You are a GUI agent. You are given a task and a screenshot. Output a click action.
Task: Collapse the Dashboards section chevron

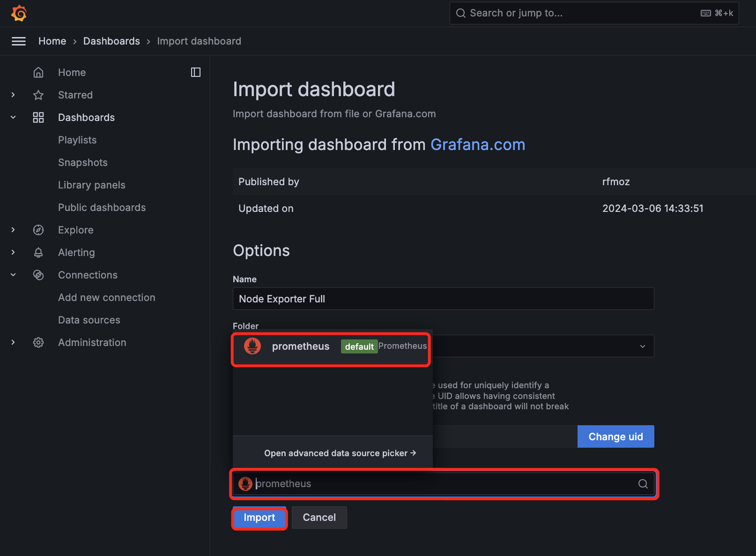[x=13, y=117]
